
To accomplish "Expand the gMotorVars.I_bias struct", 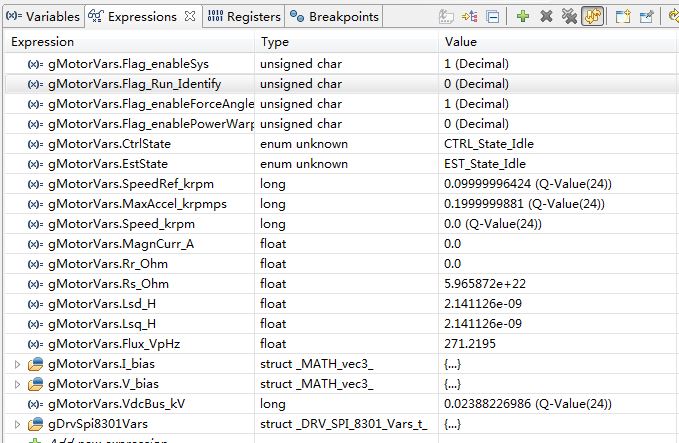I will click(17, 364).
